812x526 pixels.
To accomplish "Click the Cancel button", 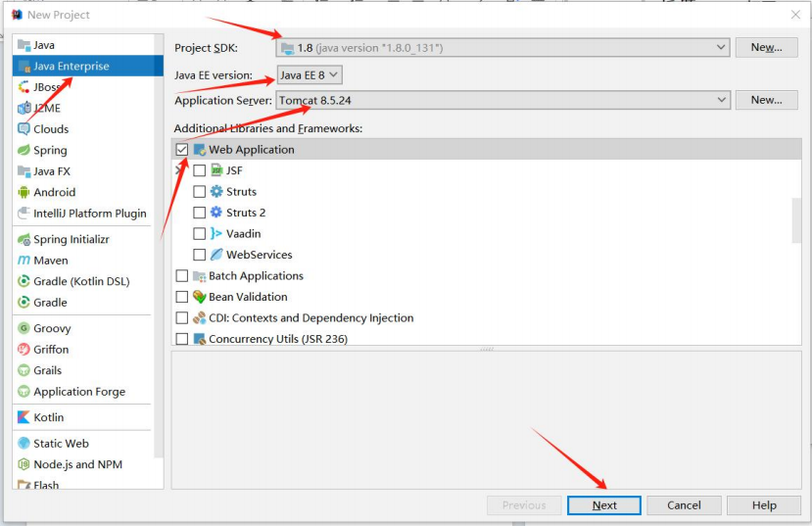I will pos(684,505).
